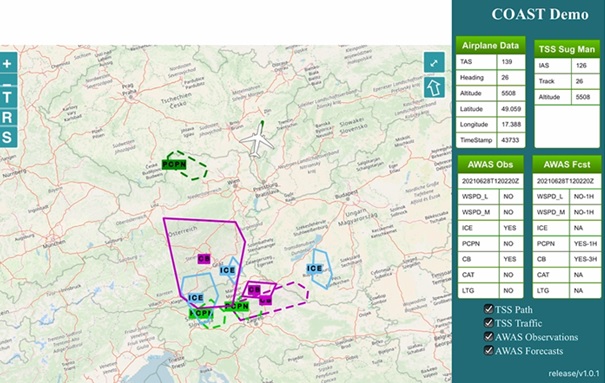Click dark green PCPN forecast label near Budweis
This screenshot has height=383, width=605.
174,165
